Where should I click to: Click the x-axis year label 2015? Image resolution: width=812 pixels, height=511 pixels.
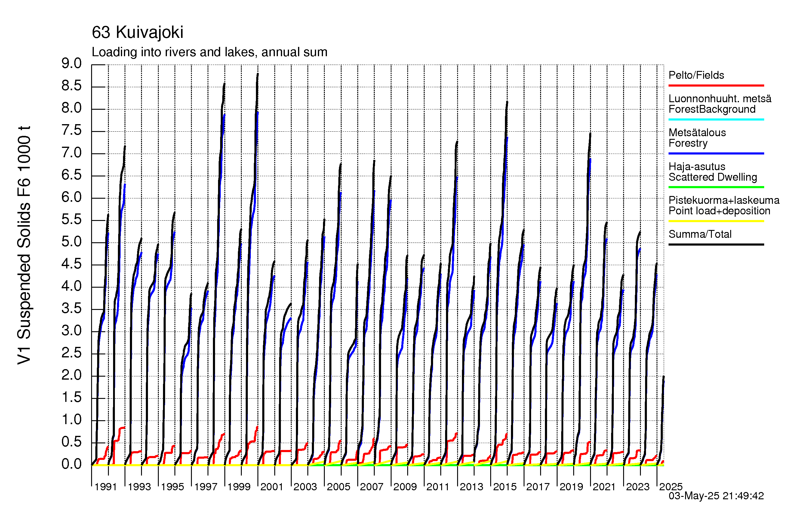click(505, 487)
